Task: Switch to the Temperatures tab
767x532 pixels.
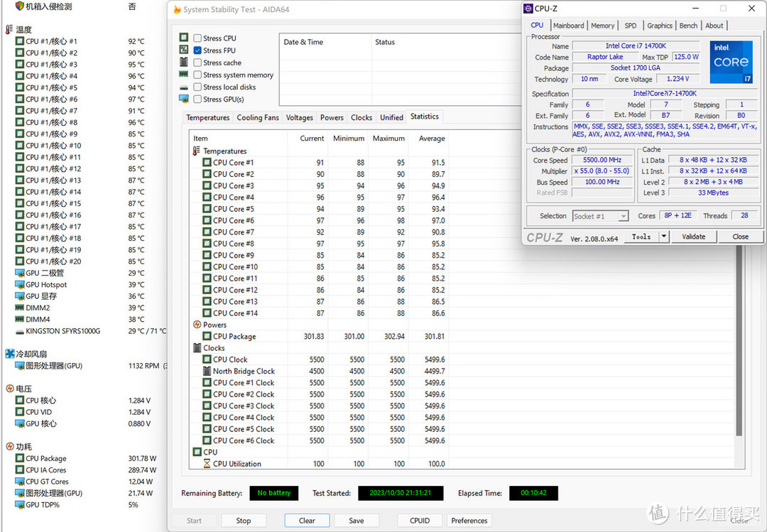Action: pyautogui.click(x=207, y=117)
